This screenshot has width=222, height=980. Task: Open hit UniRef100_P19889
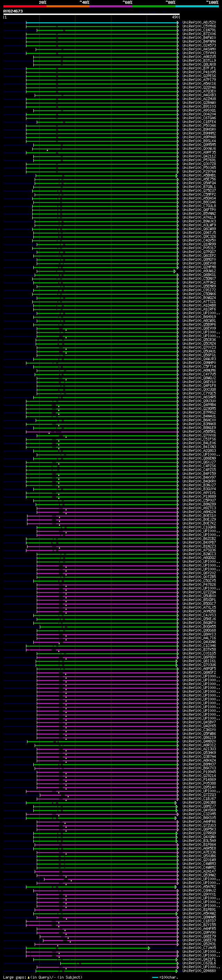point(199,496)
